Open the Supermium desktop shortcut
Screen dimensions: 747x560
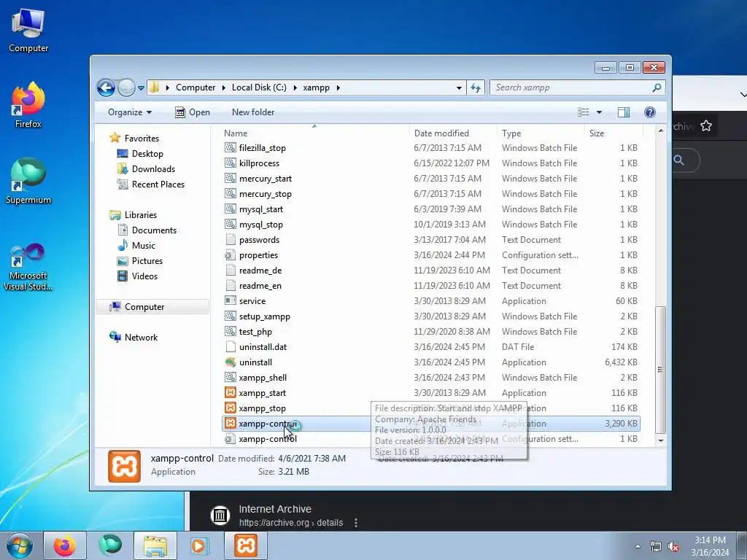[x=28, y=182]
